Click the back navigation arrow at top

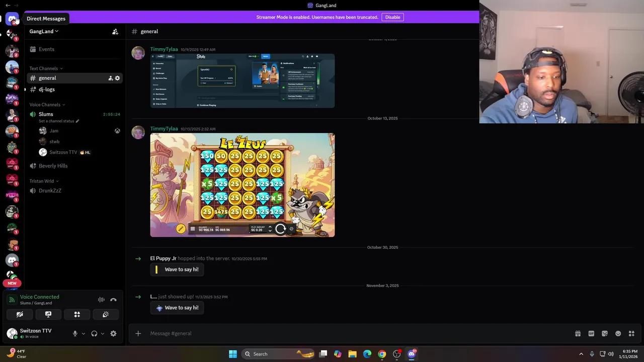click(8, 6)
